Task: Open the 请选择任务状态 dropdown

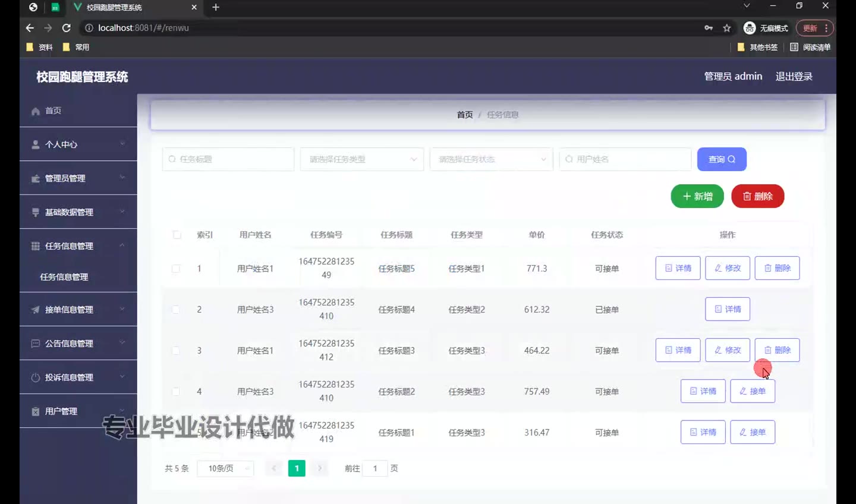Action: tap(491, 159)
